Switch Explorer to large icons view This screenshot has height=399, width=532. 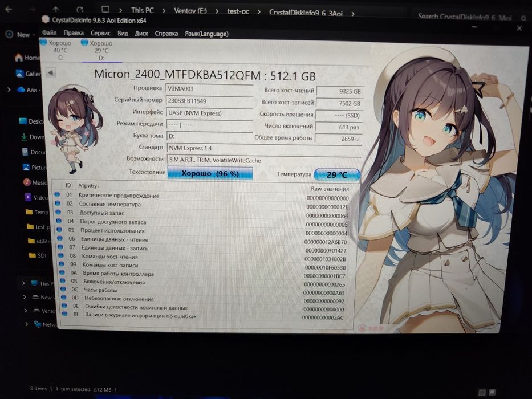[x=493, y=392]
